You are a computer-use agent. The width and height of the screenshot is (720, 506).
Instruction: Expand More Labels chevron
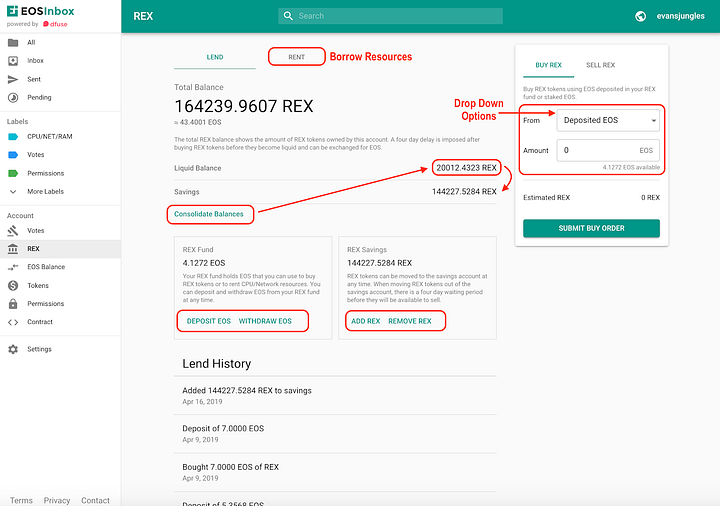13,191
